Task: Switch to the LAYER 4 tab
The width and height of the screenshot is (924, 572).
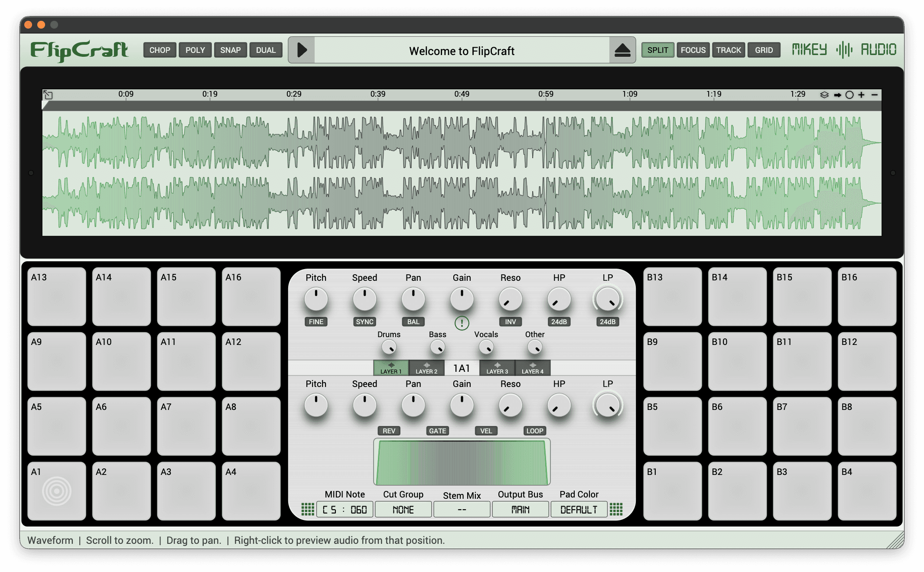Action: (x=532, y=368)
